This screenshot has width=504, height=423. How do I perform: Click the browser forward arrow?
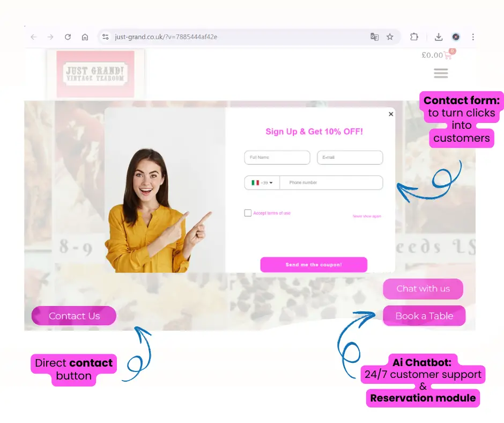pyautogui.click(x=50, y=37)
